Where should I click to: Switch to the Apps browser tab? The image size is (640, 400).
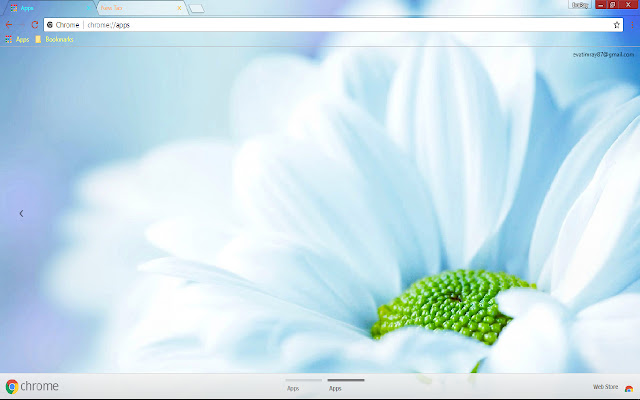49,8
